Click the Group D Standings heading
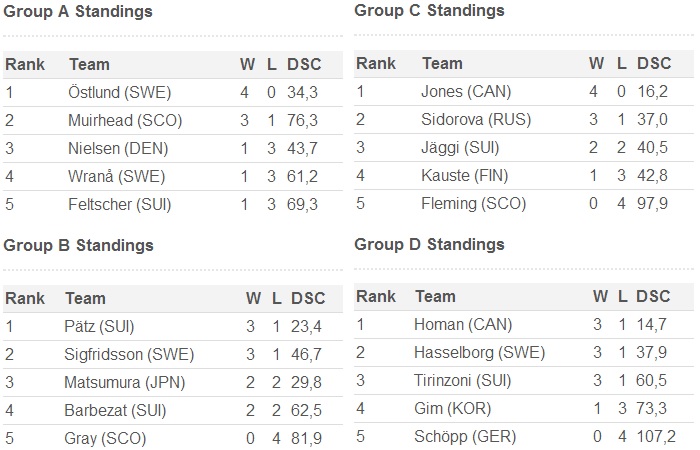The image size is (700, 450). tap(429, 244)
